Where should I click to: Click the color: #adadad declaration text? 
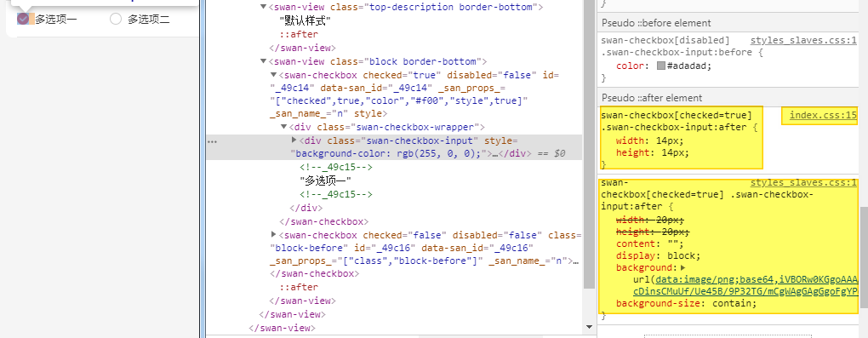tap(664, 66)
